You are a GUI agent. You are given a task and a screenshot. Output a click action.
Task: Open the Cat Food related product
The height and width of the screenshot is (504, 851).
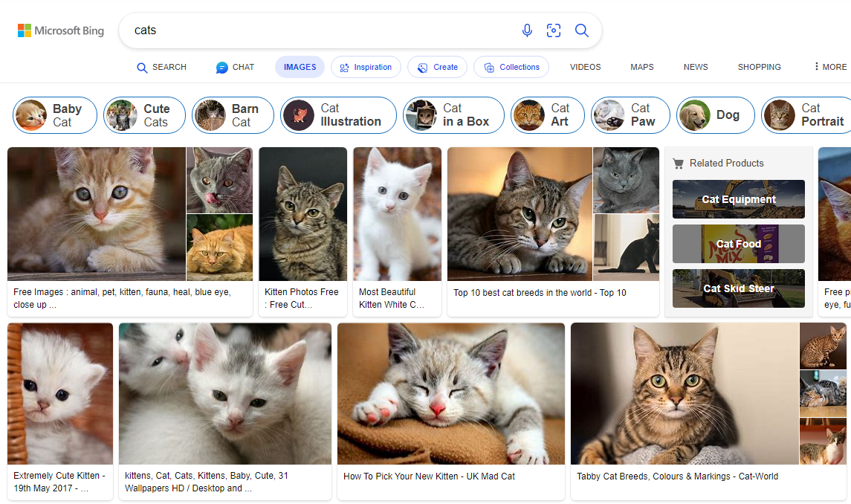(738, 244)
